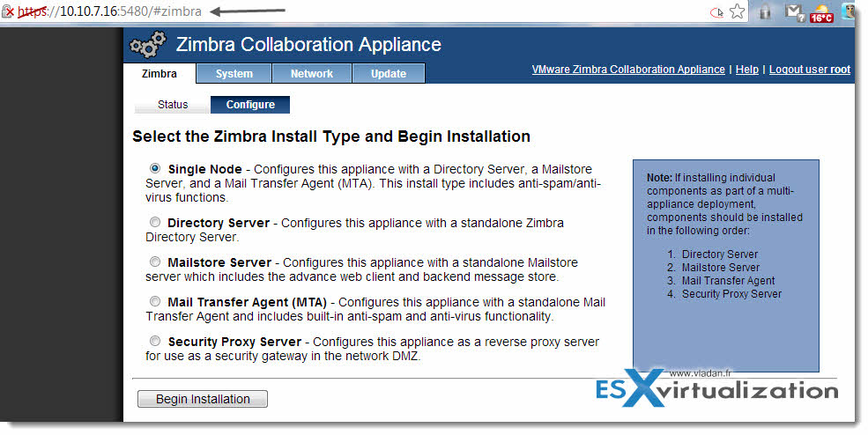Image resolution: width=868 pixels, height=435 pixels.
Task: Open the padlock extension icon
Action: tap(766, 11)
